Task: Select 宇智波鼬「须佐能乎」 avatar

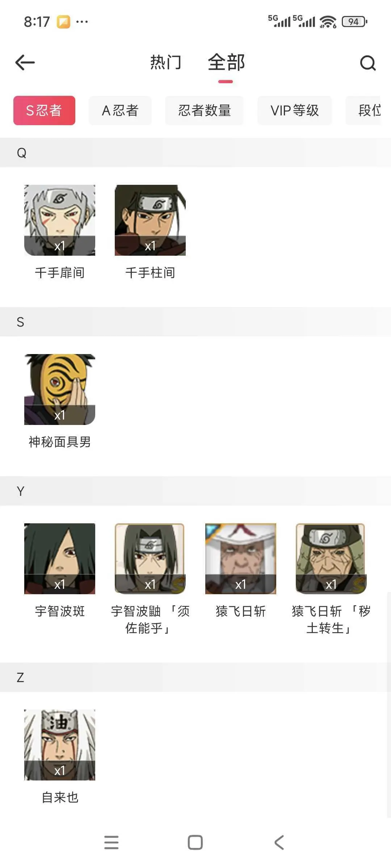Action: [150, 559]
